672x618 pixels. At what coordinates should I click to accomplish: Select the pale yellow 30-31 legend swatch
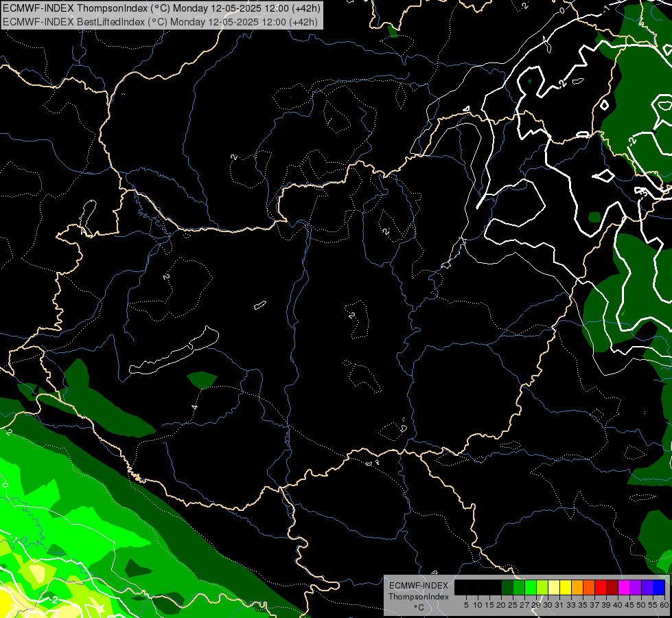click(x=554, y=587)
